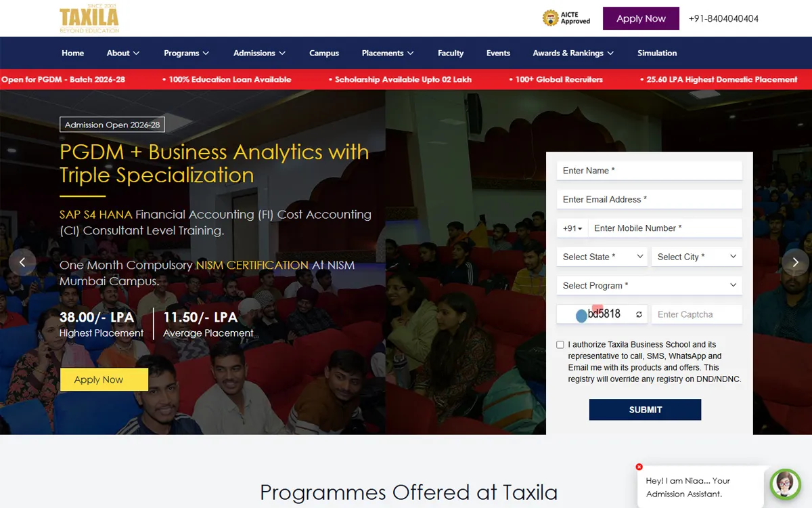Image resolution: width=812 pixels, height=508 pixels.
Task: Expand the Admissions menu
Action: tap(259, 53)
